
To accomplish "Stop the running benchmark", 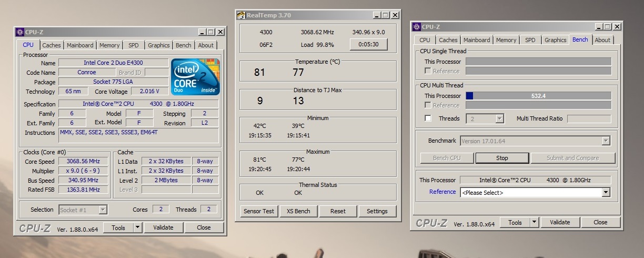I will (x=502, y=158).
